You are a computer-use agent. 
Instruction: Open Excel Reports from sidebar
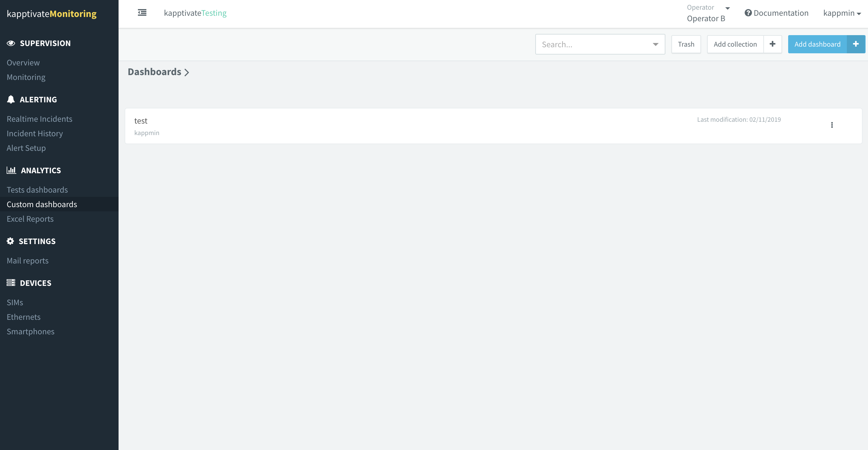pos(30,219)
